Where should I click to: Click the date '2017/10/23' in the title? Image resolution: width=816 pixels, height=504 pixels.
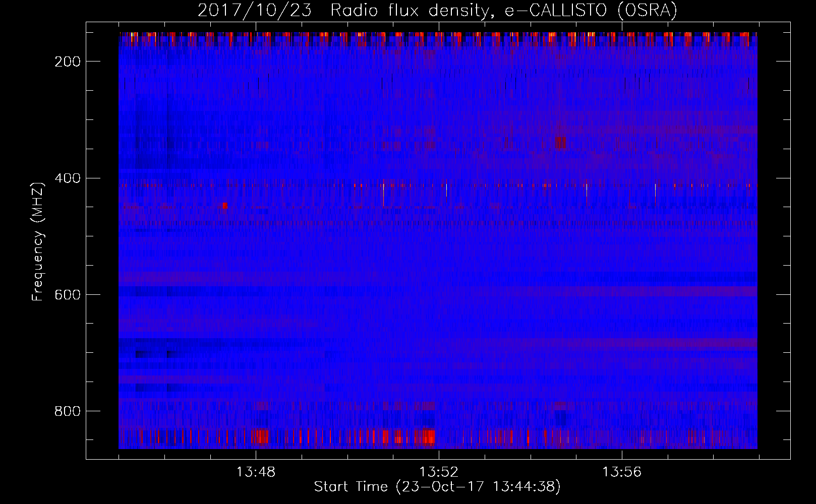[255, 11]
